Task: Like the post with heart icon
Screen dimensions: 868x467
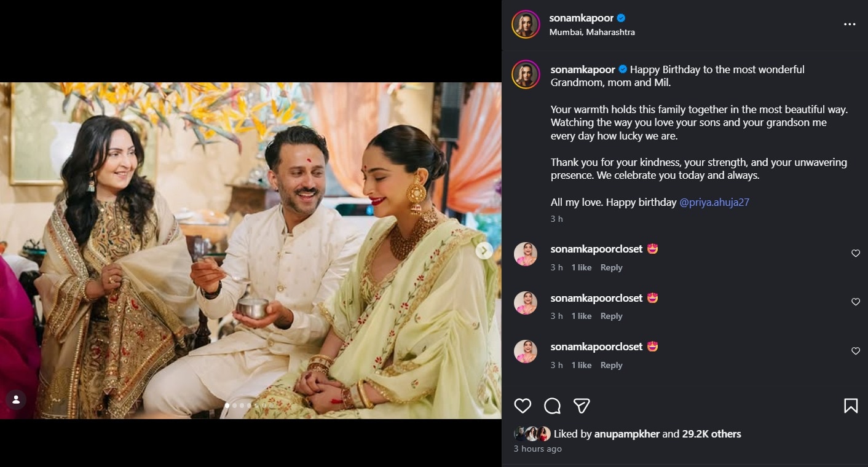Action: (523, 406)
